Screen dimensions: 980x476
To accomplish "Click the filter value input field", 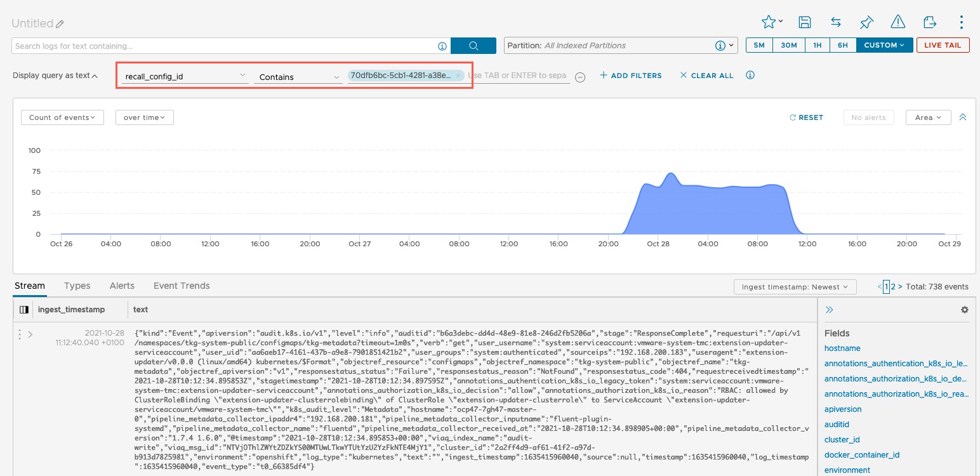I will point(517,76).
